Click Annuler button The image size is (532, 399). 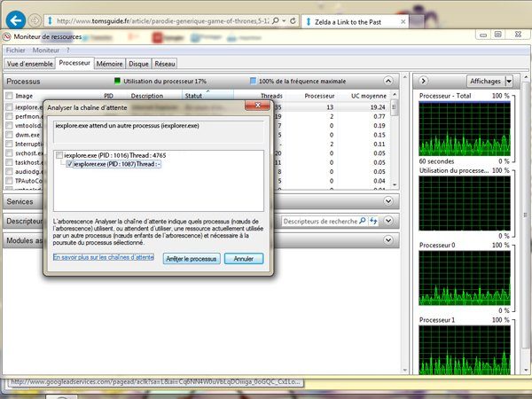[244, 259]
